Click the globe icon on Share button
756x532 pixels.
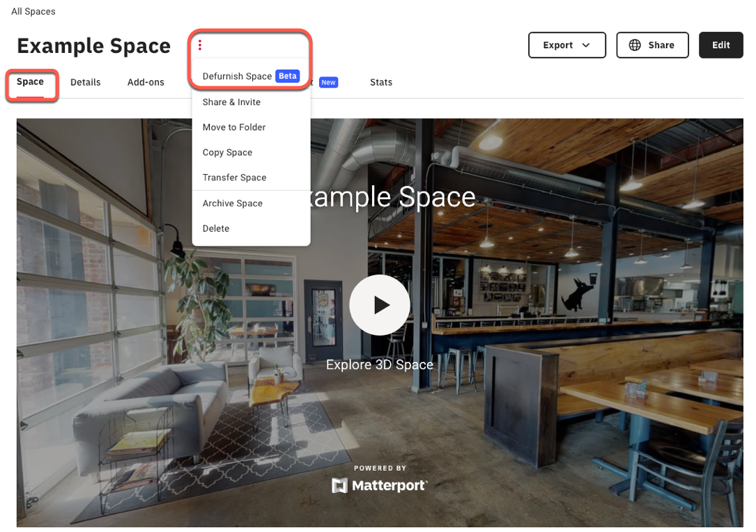(635, 45)
